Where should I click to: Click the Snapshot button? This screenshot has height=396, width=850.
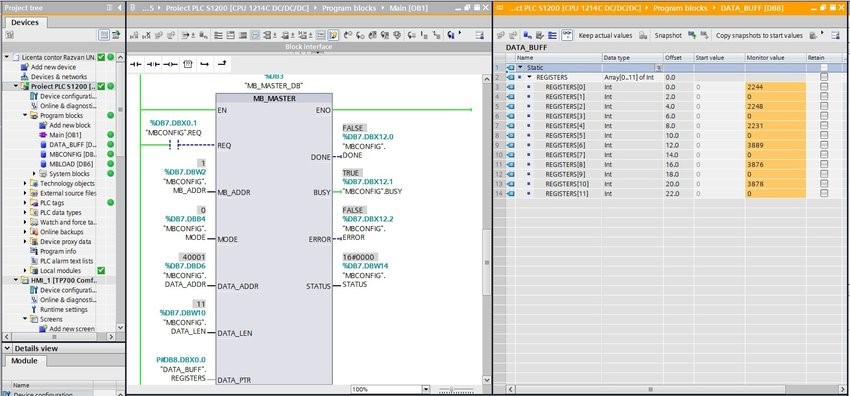[667, 35]
